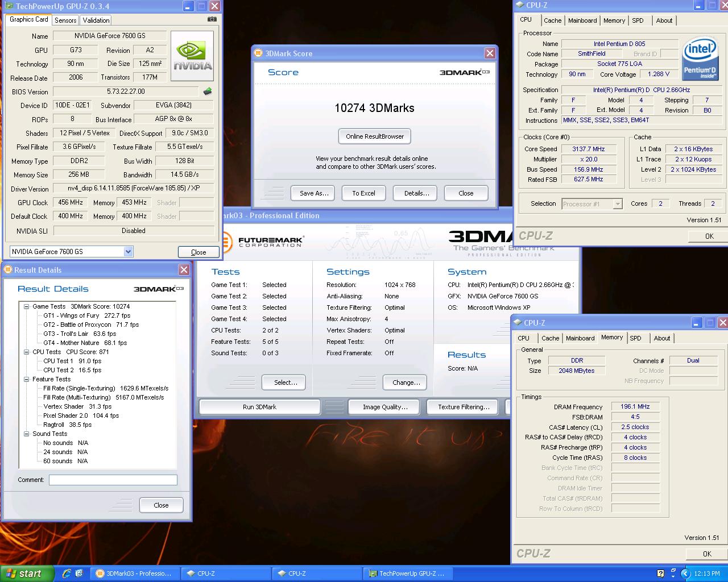
Task: Open the GPU selection dropdown in GPU-Z
Action: pyautogui.click(x=128, y=251)
